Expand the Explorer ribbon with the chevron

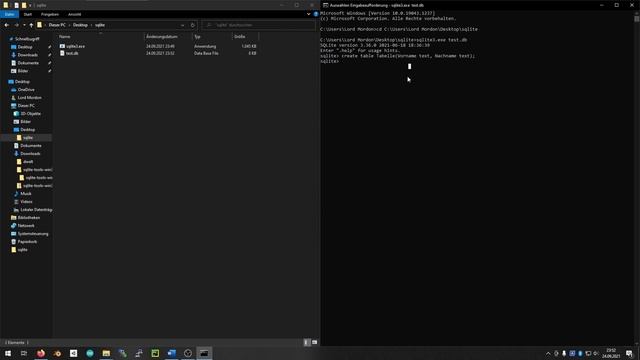pos(309,14)
